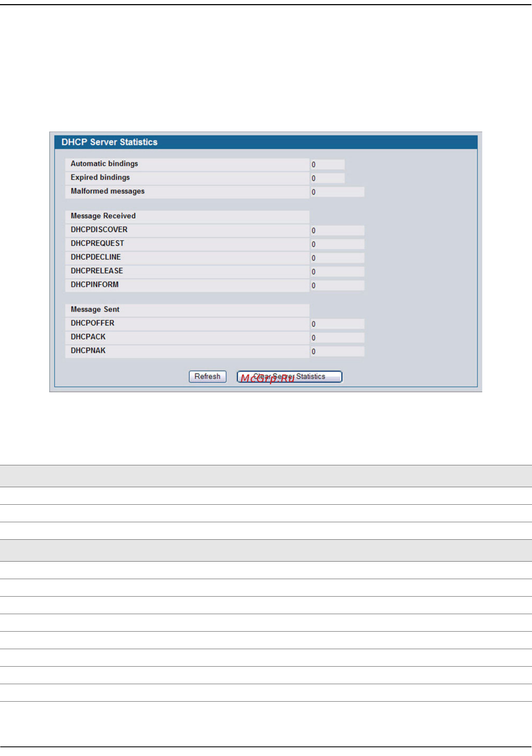
Task: Click the DHCPREQUEST label
Action: (x=97, y=243)
